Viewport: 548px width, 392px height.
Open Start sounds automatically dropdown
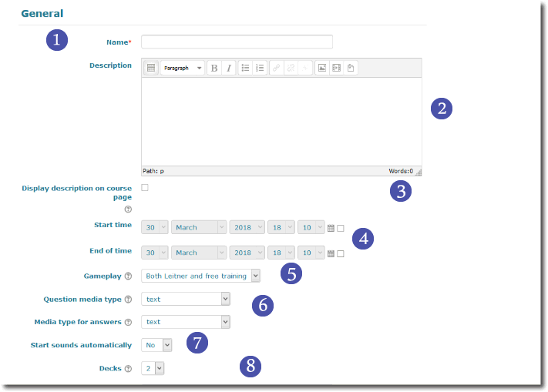156,345
